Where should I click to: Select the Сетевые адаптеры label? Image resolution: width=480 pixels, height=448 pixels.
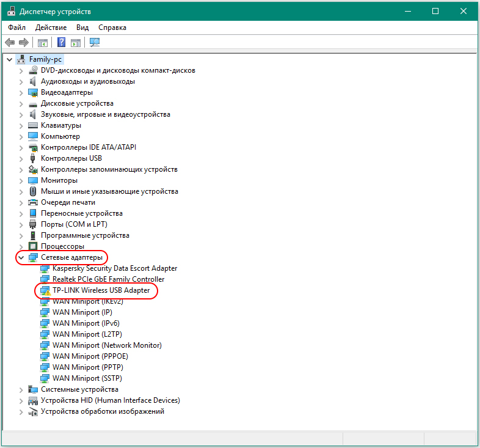[x=71, y=257]
